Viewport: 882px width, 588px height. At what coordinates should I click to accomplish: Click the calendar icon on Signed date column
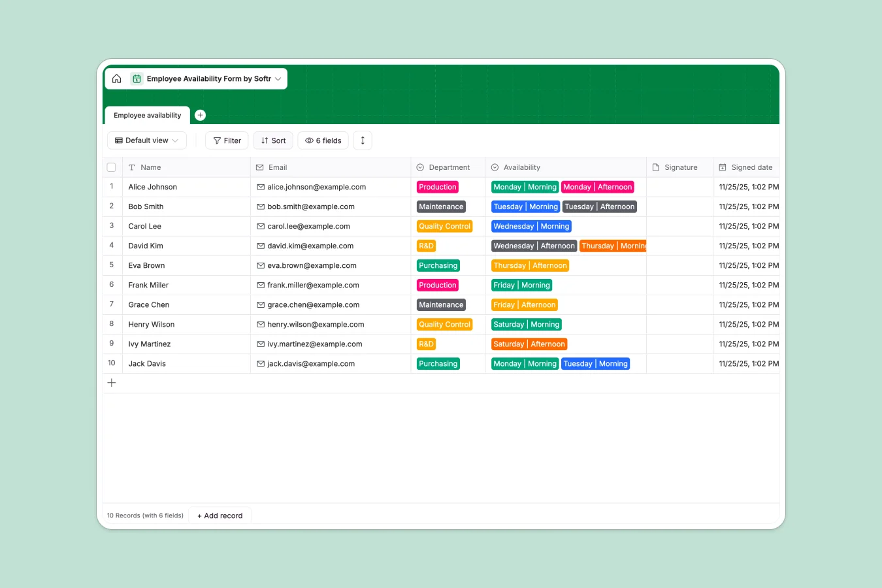(723, 167)
